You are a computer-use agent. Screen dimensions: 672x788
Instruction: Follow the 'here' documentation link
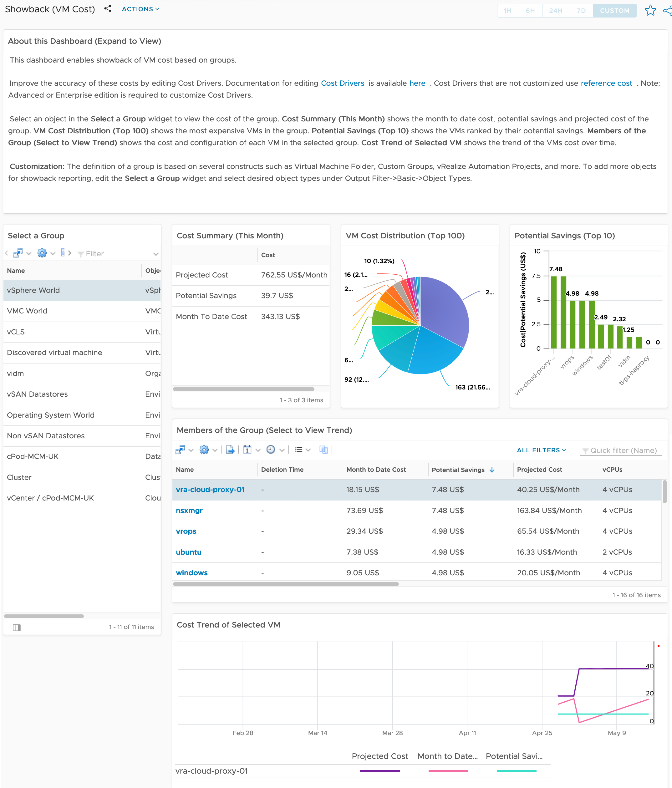coord(417,83)
